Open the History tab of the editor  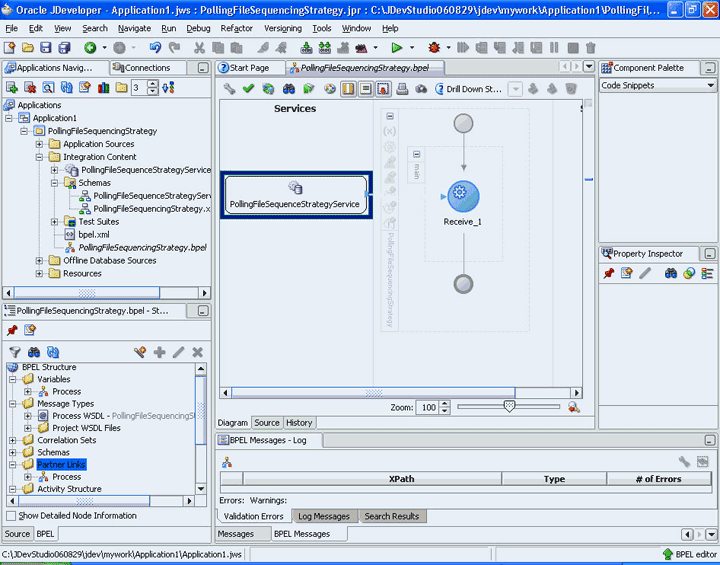pyautogui.click(x=299, y=423)
